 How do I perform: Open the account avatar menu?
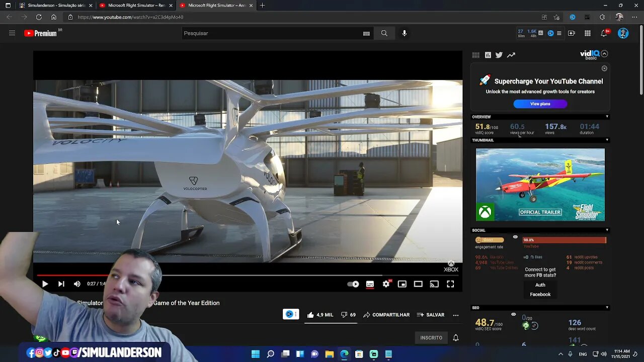pos(623,33)
